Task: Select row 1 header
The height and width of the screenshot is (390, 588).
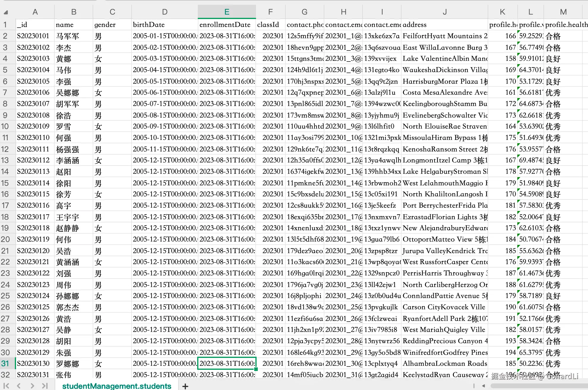Action: 5,25
